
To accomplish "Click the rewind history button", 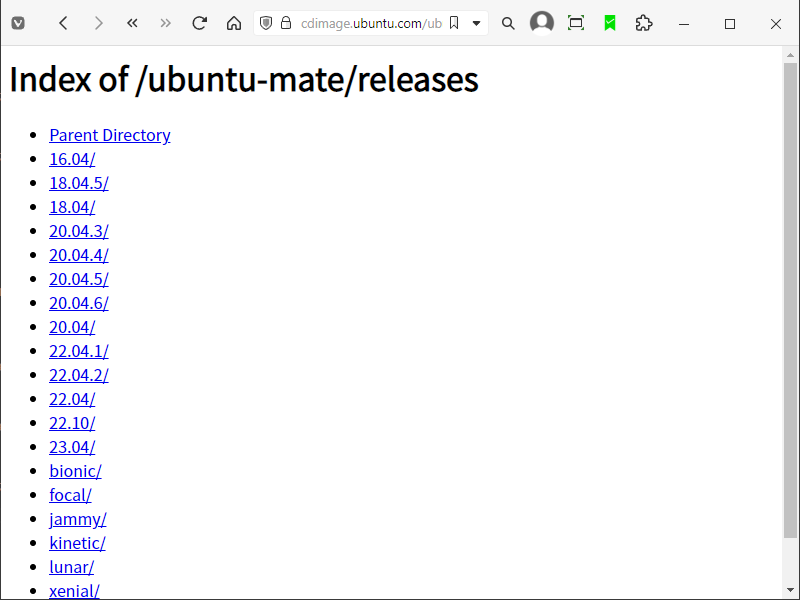I will [132, 23].
